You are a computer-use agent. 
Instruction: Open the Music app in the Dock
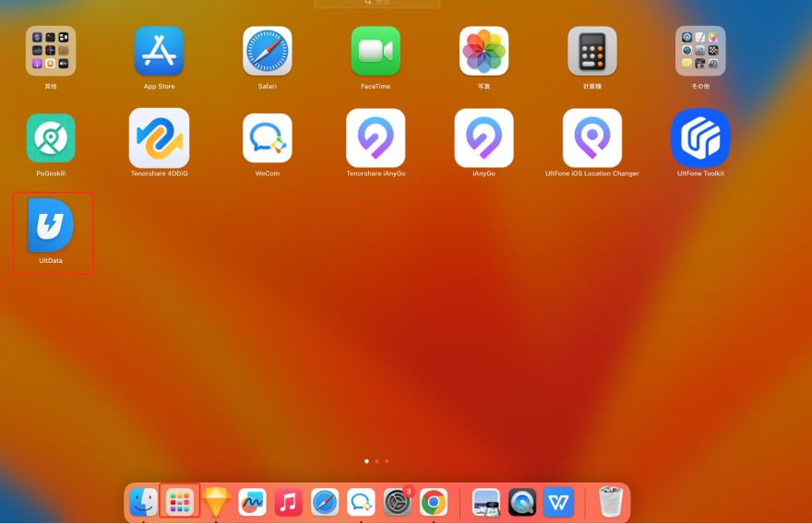tap(288, 502)
